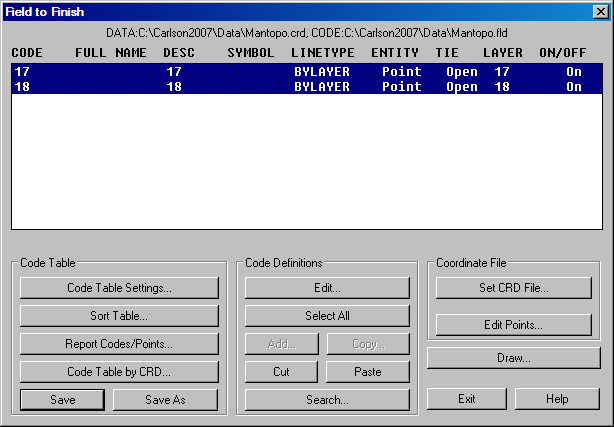614x427 pixels.
Task: Open Help for Field to Finish
Action: (557, 399)
